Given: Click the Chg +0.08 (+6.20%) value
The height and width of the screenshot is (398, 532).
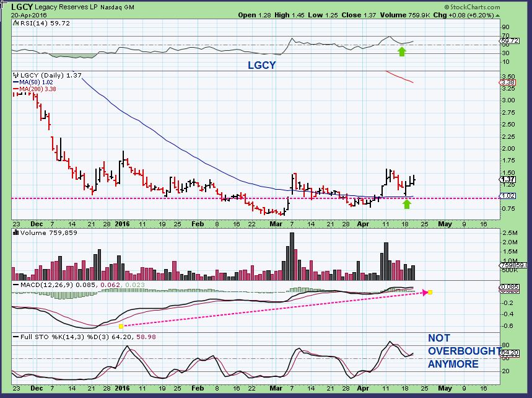Looking at the screenshot, I should point(463,15).
